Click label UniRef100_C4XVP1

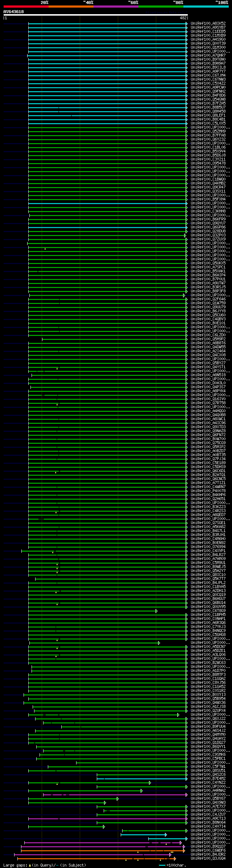click(x=208, y=551)
